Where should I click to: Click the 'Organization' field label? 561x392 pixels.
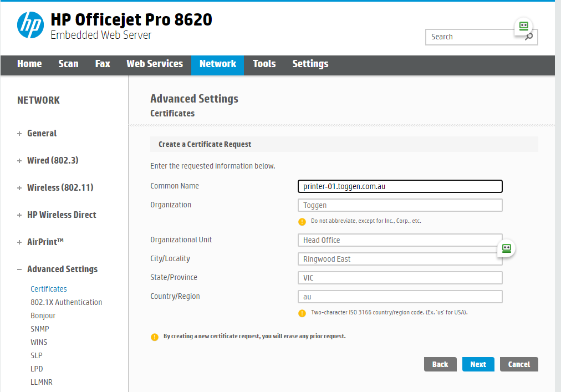(171, 205)
